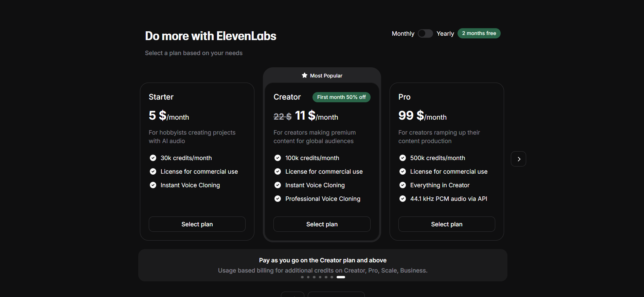
Task: Show next plans with right chevron
Action: point(518,159)
